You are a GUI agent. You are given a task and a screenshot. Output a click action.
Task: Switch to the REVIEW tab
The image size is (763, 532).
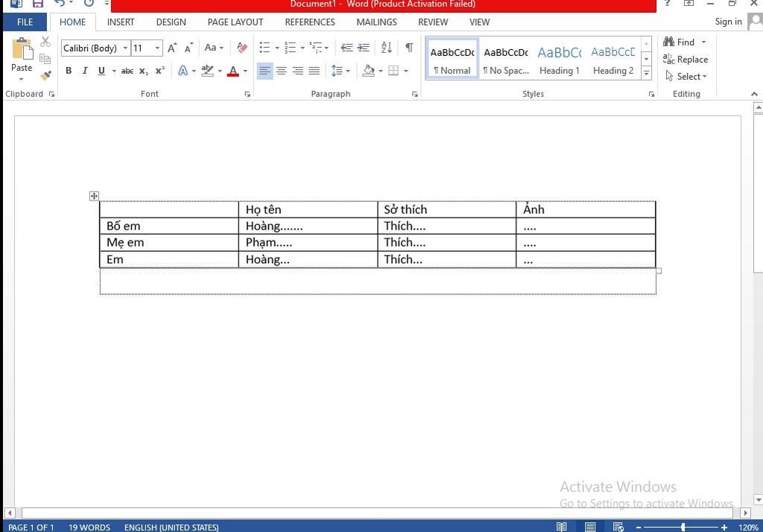click(433, 22)
